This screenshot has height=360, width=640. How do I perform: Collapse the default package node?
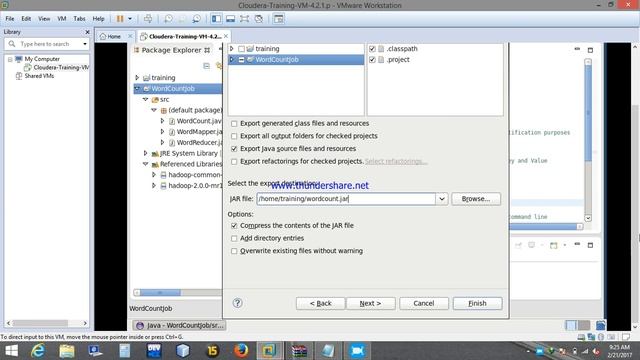154,110
